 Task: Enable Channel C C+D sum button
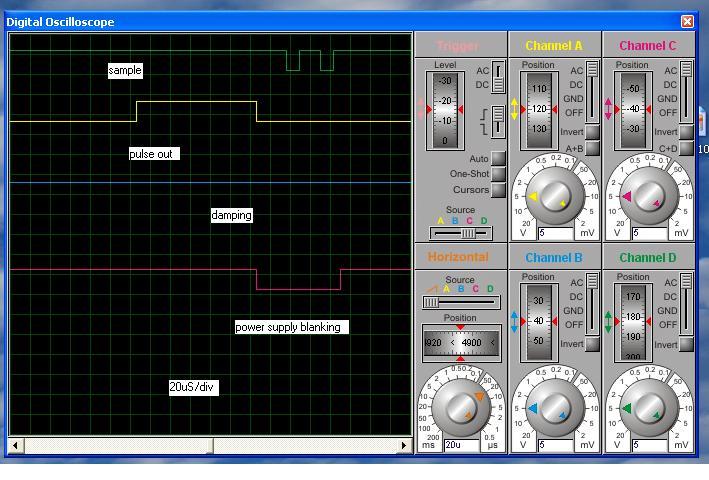pyautogui.click(x=686, y=148)
